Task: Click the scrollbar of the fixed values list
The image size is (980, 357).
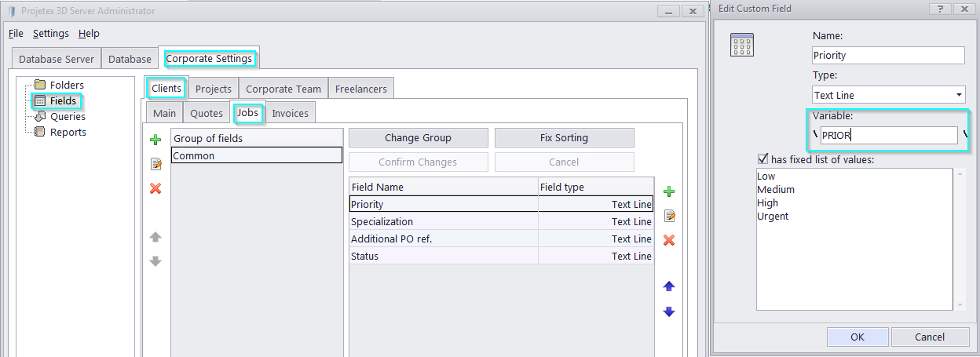Action: click(960, 239)
